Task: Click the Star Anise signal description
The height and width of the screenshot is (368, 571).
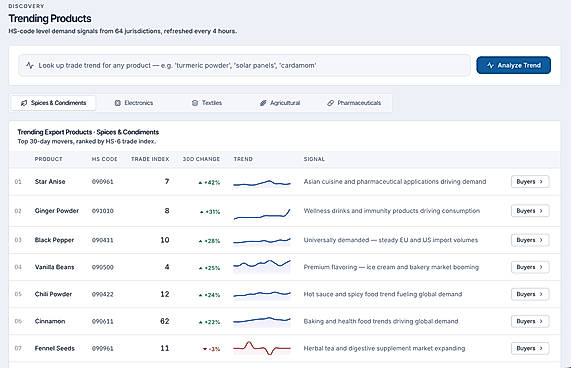Action: coord(395,182)
